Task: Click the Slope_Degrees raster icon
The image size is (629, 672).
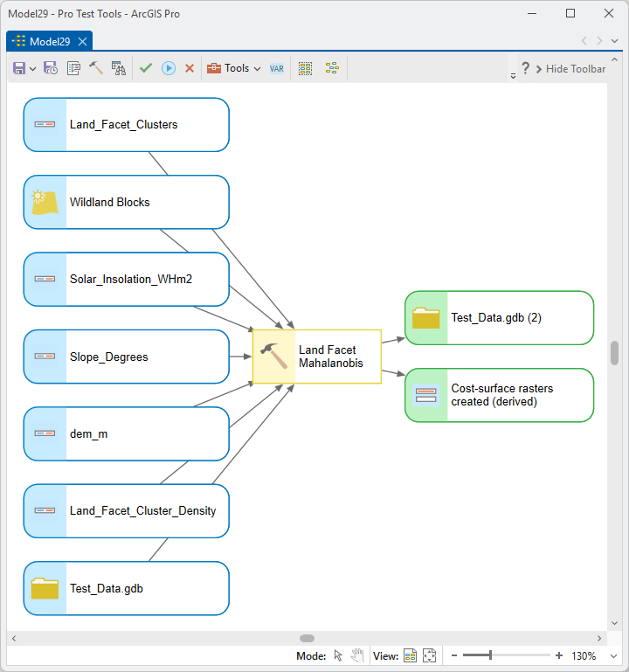Action: (x=45, y=357)
